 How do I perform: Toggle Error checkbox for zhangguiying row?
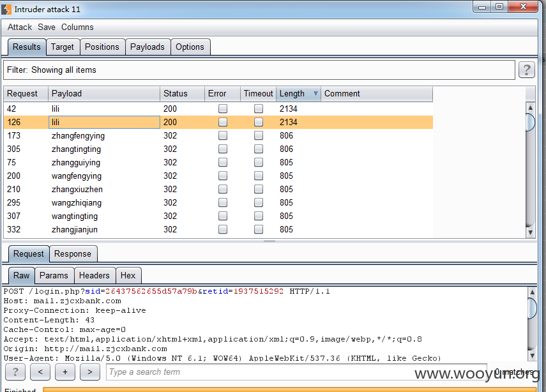223,162
